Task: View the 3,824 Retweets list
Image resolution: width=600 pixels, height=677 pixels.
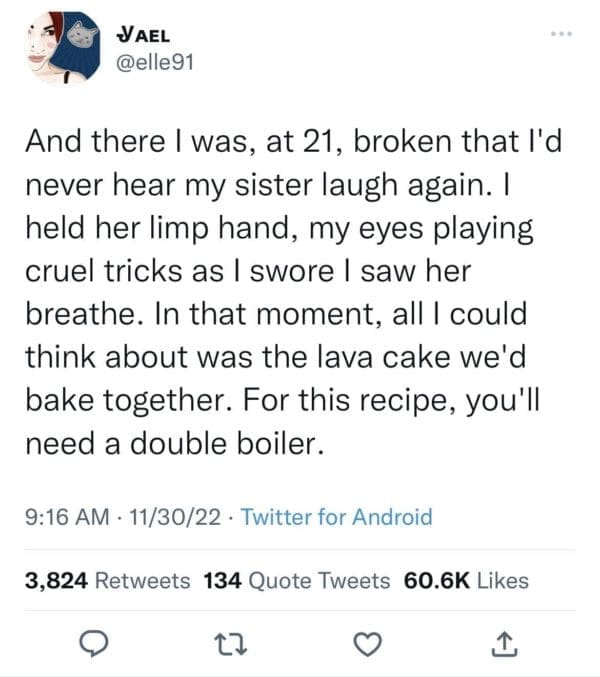Action: tap(105, 579)
